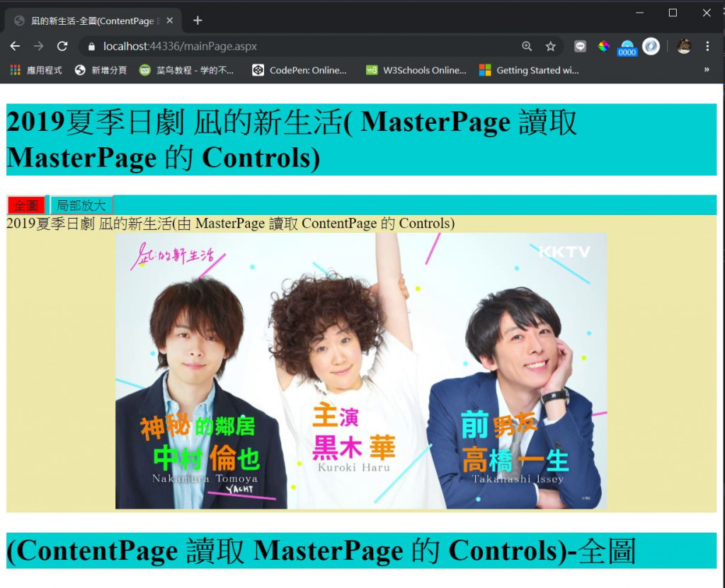Click the drama poster image
The width and height of the screenshot is (725, 588).
click(x=361, y=371)
